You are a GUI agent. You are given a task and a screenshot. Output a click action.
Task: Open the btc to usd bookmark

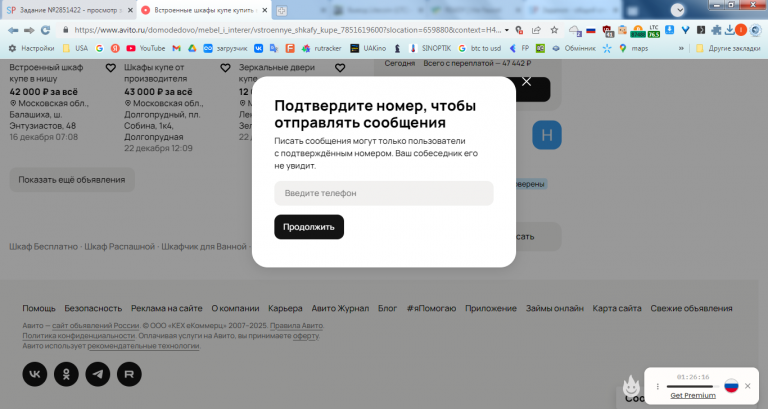click(x=480, y=48)
